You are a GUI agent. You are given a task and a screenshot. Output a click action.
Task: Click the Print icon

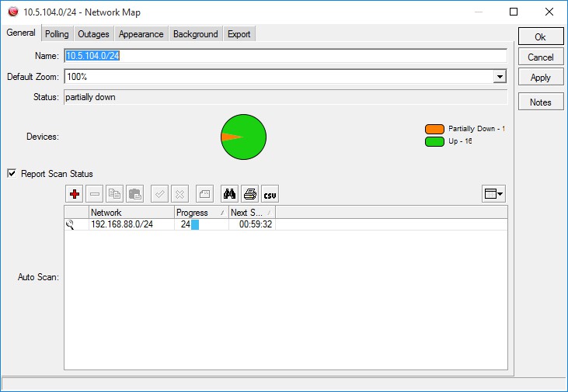pyautogui.click(x=250, y=194)
